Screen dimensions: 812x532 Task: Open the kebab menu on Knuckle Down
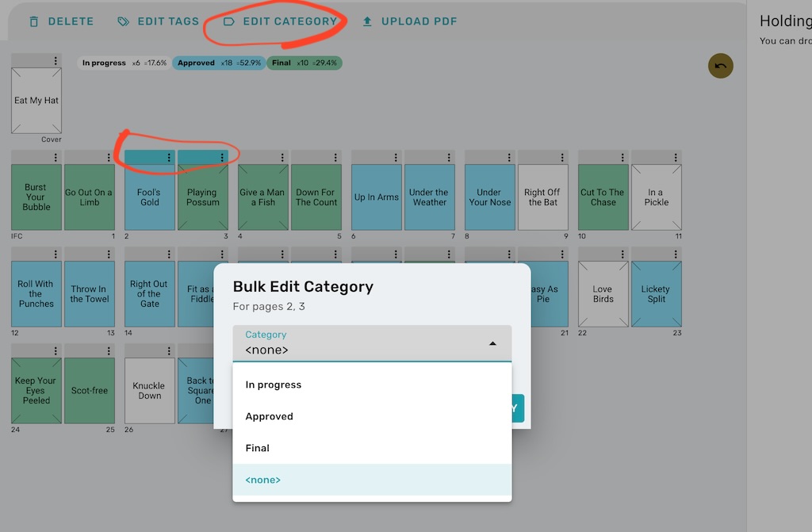click(169, 351)
